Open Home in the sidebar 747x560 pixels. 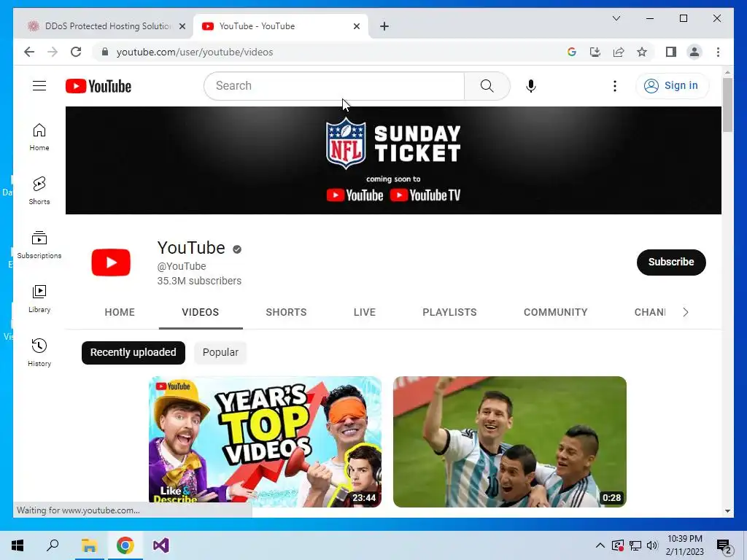[x=39, y=137]
